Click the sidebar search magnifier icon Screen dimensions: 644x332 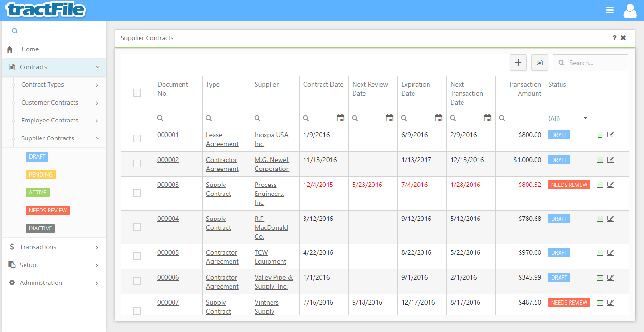pyautogui.click(x=14, y=30)
